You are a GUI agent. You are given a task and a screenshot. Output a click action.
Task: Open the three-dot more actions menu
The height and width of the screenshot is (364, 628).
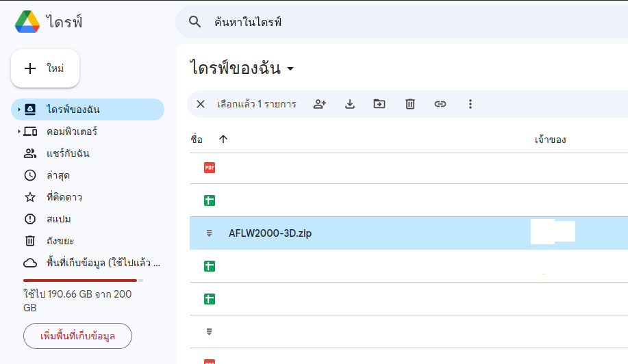pos(470,104)
